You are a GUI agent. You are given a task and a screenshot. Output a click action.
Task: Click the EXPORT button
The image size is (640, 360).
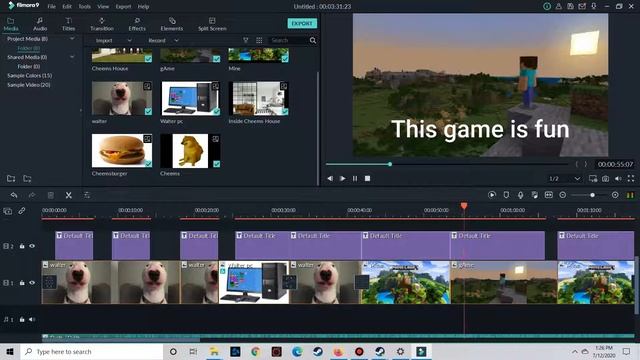pyautogui.click(x=302, y=23)
